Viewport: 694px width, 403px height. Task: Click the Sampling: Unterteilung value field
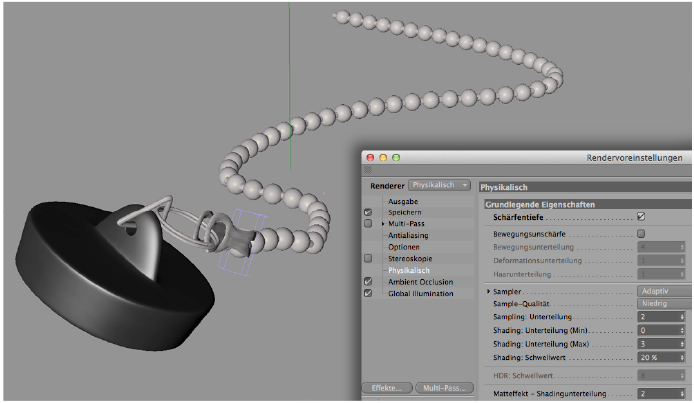coord(659,317)
